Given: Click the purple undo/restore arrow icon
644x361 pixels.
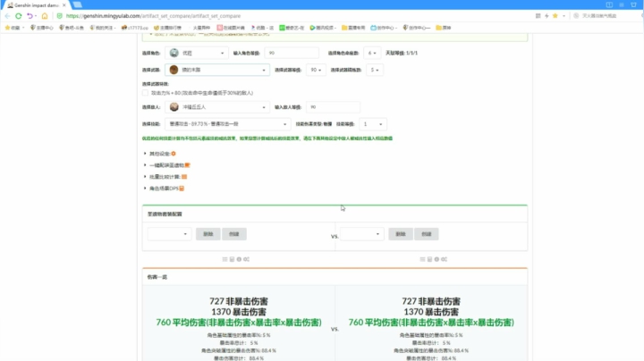Looking at the screenshot, I should (30, 16).
